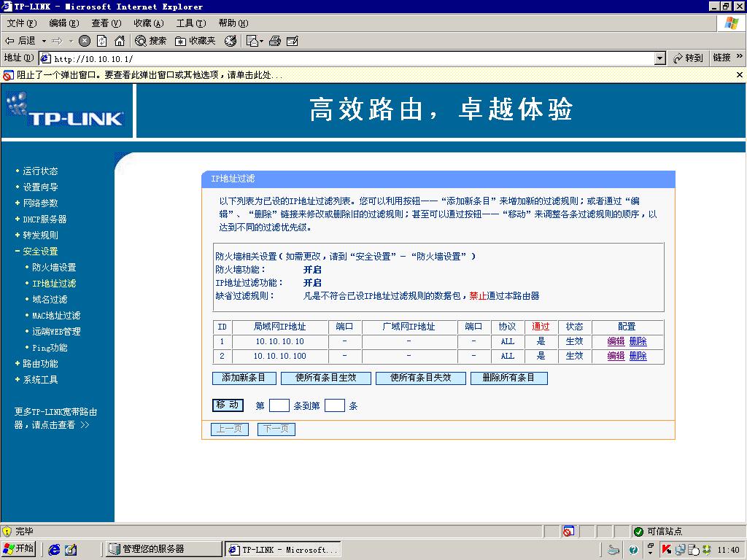Go to the Home page icon
Image resolution: width=747 pixels, height=560 pixels.
click(120, 41)
